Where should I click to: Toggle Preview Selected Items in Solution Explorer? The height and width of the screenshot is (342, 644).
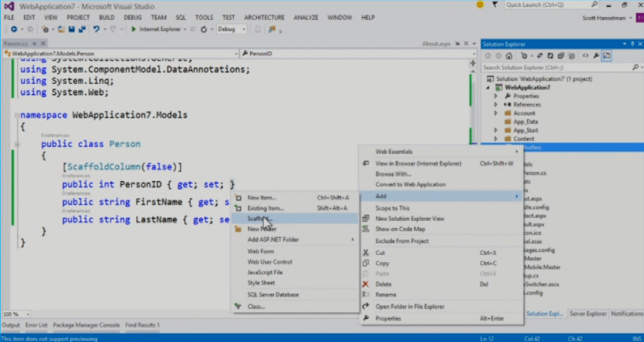pyautogui.click(x=607, y=56)
